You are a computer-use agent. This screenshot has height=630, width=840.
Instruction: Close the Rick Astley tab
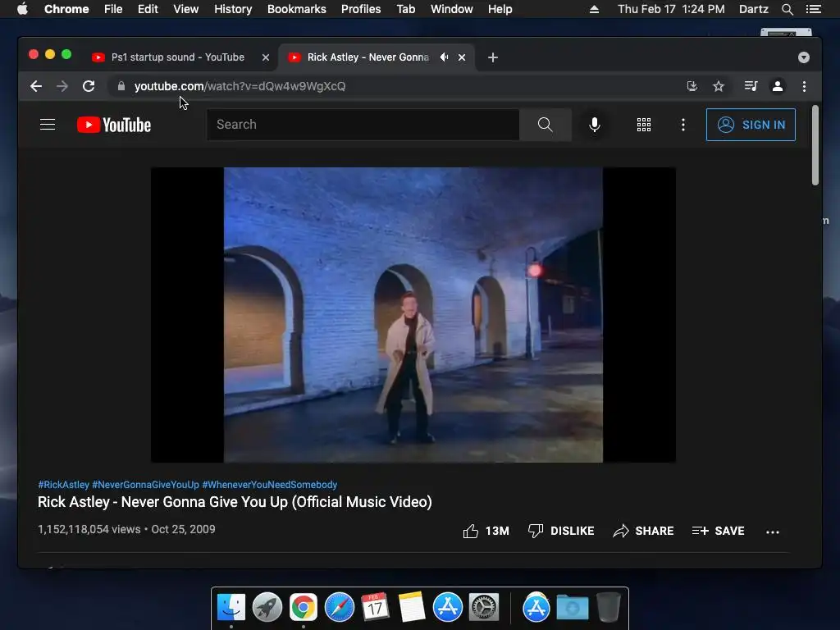[x=462, y=57]
